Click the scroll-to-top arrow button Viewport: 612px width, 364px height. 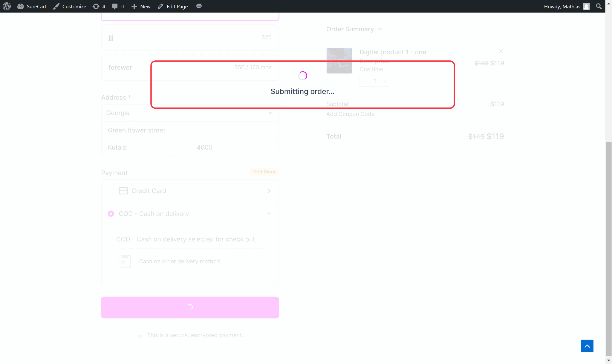click(x=587, y=346)
